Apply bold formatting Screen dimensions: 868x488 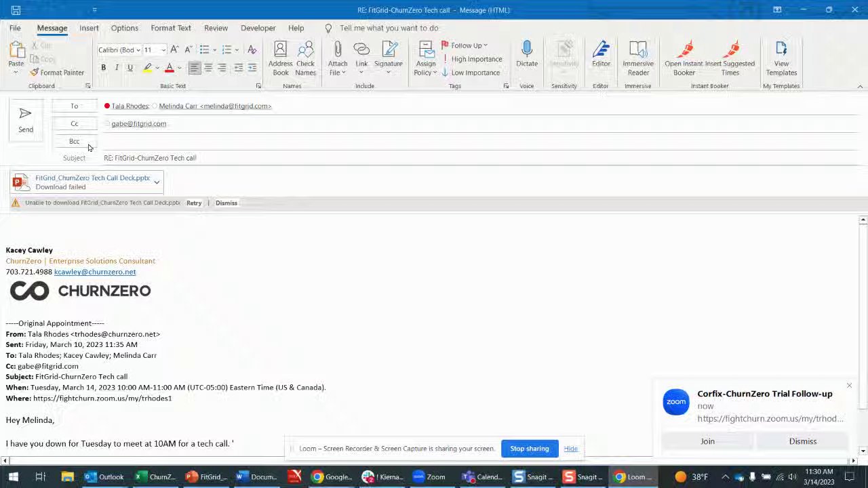click(103, 68)
